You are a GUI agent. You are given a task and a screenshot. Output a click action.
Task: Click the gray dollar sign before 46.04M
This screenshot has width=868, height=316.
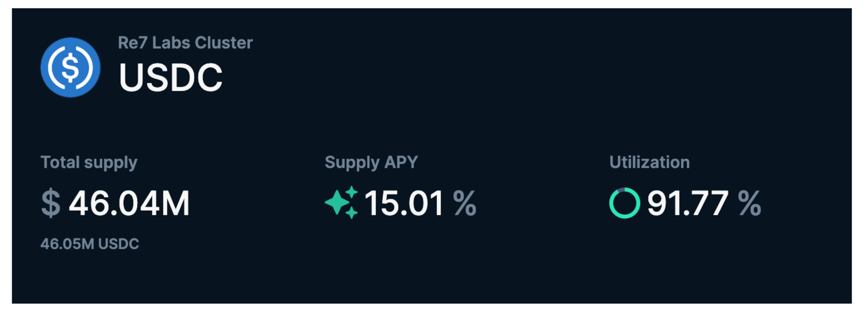click(x=50, y=203)
